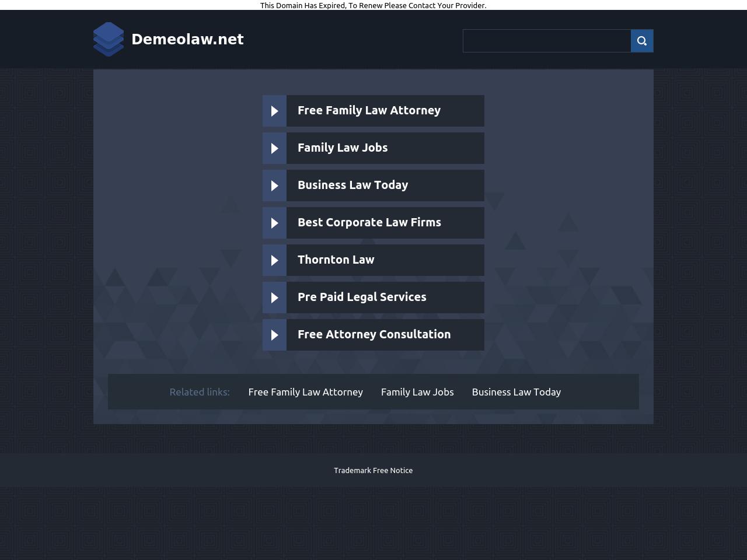Image resolution: width=747 pixels, height=560 pixels.
Task: Click arrow icon beside Business Law Today
Action: pos(274,185)
